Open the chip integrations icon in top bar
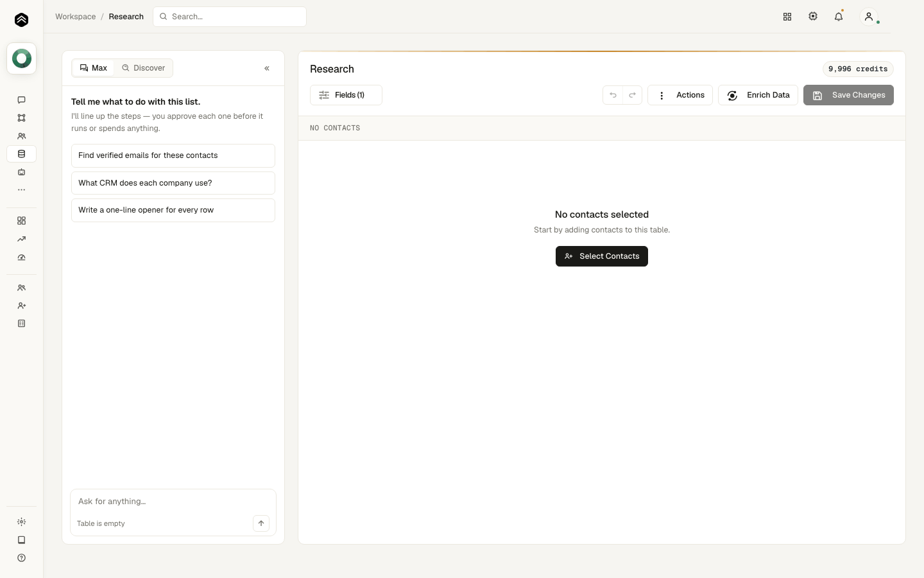 coord(813,17)
